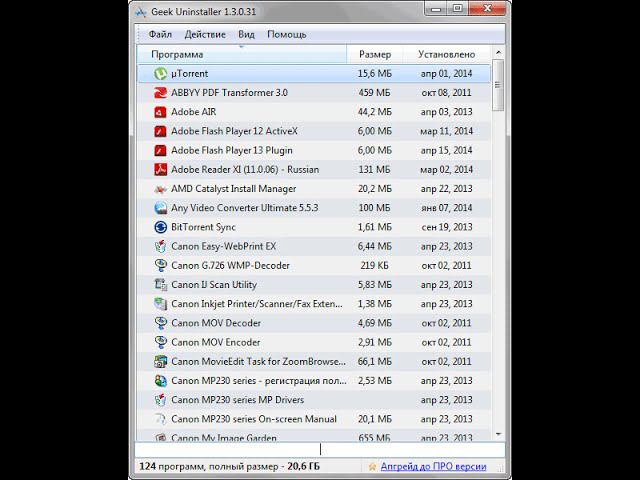Click Canon Easy-WebPrint EX icon
640x480 pixels.
point(160,246)
